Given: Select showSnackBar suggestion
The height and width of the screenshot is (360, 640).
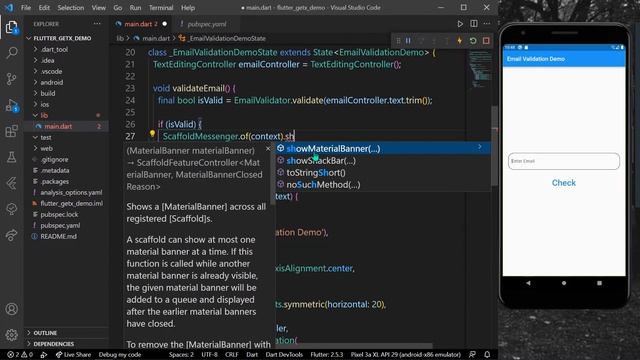Looking at the screenshot, I should pyautogui.click(x=383, y=161).
